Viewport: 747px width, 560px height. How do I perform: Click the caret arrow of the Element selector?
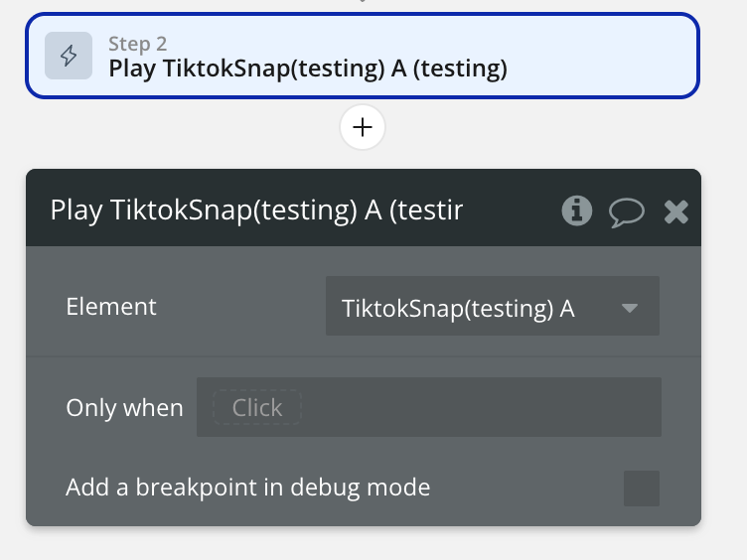tap(629, 308)
